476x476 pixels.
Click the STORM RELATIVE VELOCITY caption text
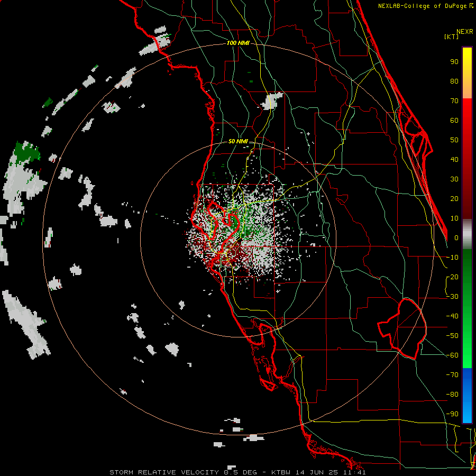click(164, 472)
